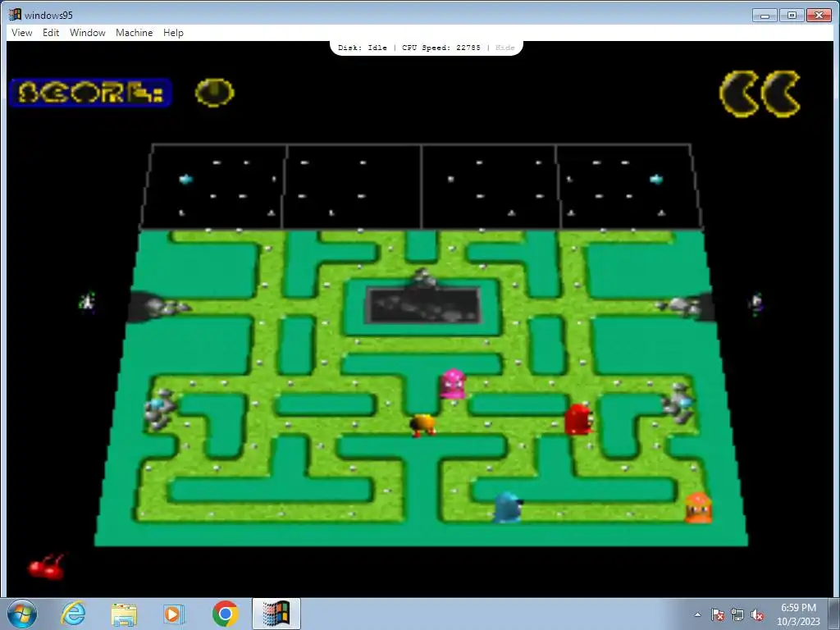Click the lower-left power pellet rocks

pos(160,409)
